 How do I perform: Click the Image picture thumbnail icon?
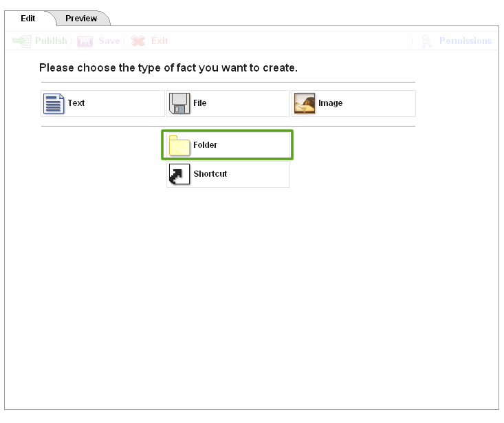[305, 103]
